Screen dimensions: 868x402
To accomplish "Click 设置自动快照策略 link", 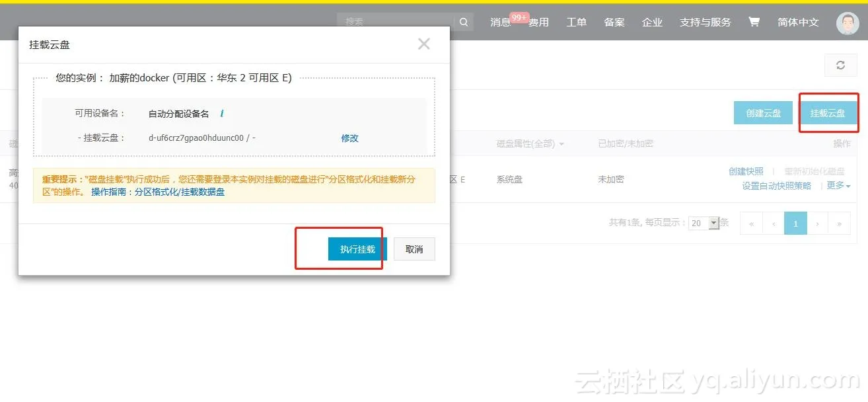I will click(776, 186).
